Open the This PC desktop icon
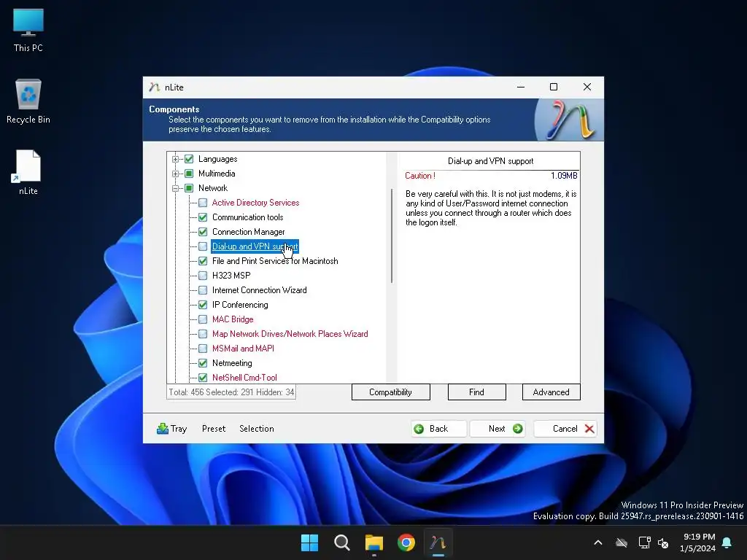This screenshot has width=747, height=560. pyautogui.click(x=28, y=30)
